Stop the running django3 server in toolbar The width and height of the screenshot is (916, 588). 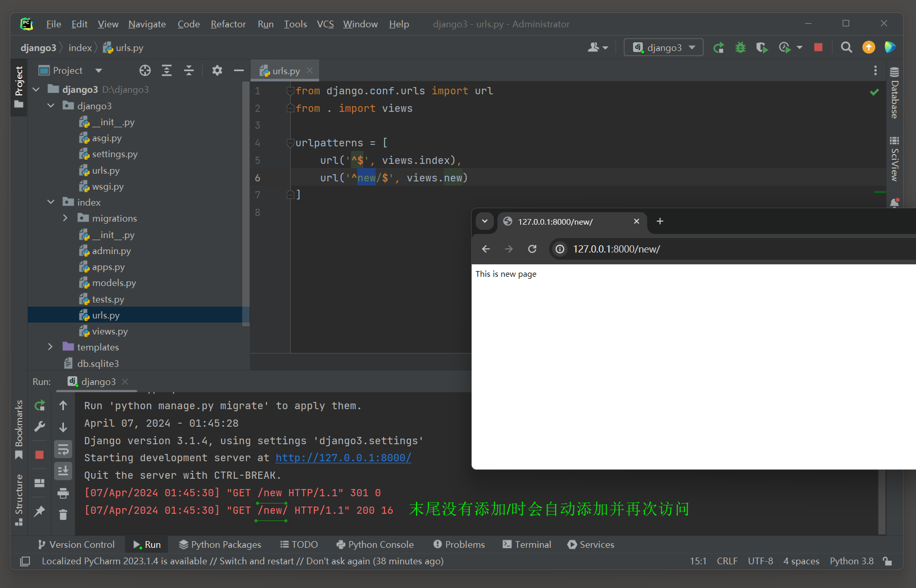pyautogui.click(x=818, y=47)
